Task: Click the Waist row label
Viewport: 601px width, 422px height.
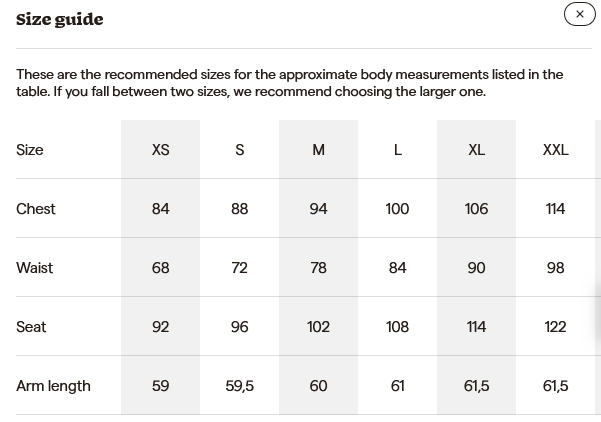Action: coord(35,268)
